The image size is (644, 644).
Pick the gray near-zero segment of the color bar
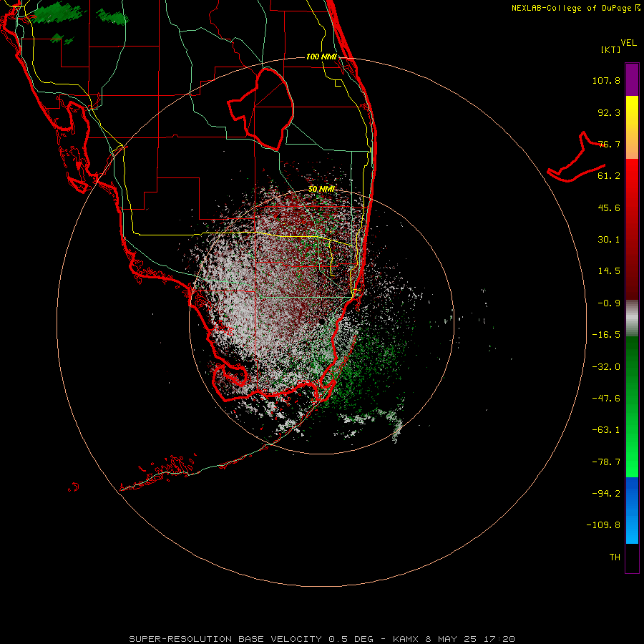[x=632, y=318]
